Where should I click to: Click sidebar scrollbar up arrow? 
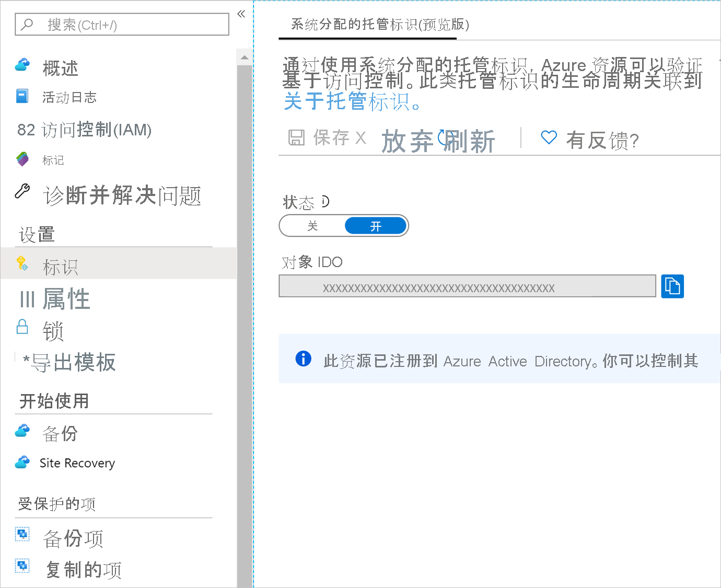coord(245,57)
